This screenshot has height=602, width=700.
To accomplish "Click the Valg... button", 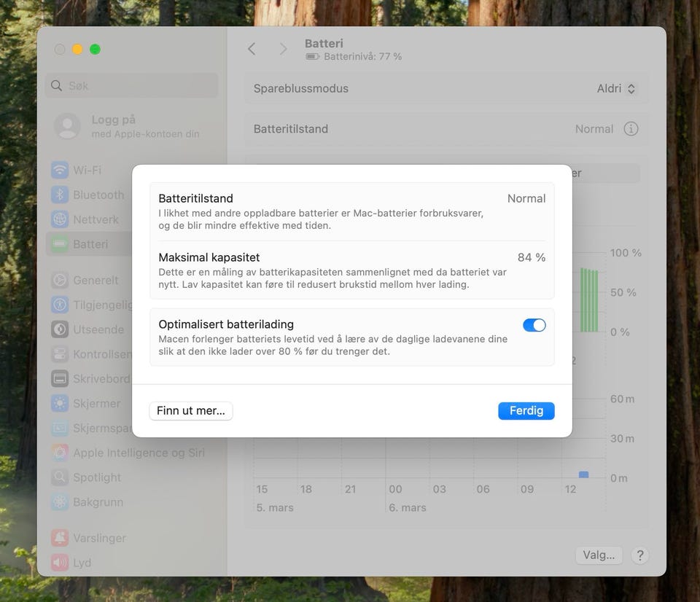I will (x=599, y=555).
